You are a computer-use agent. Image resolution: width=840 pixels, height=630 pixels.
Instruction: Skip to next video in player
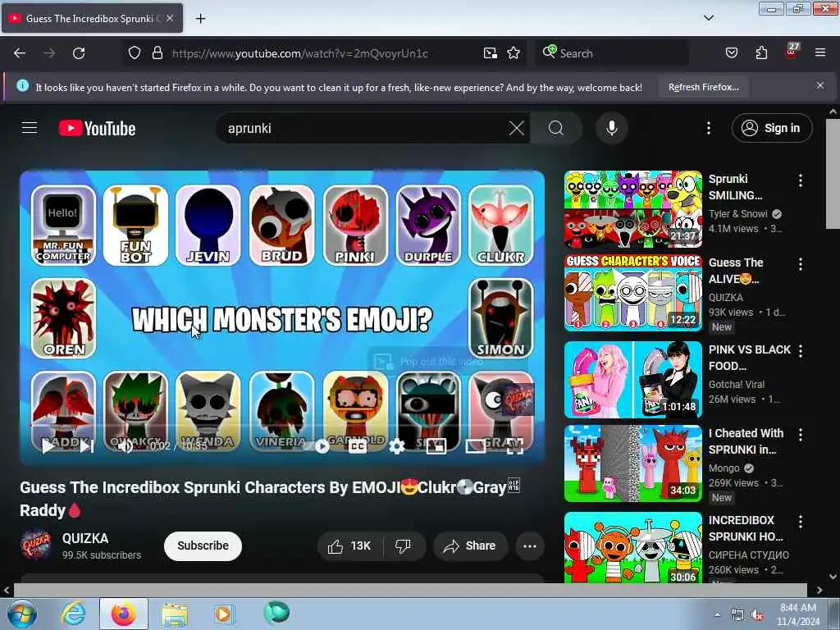(87, 445)
